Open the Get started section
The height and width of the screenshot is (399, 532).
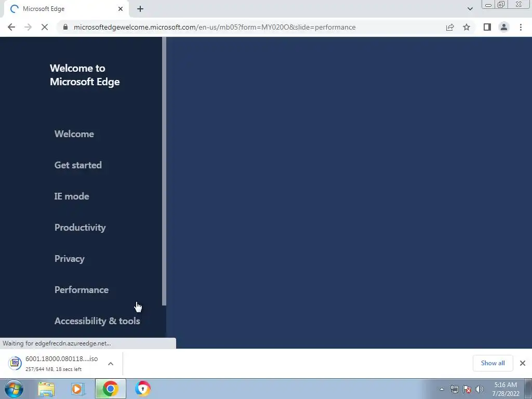pos(78,165)
